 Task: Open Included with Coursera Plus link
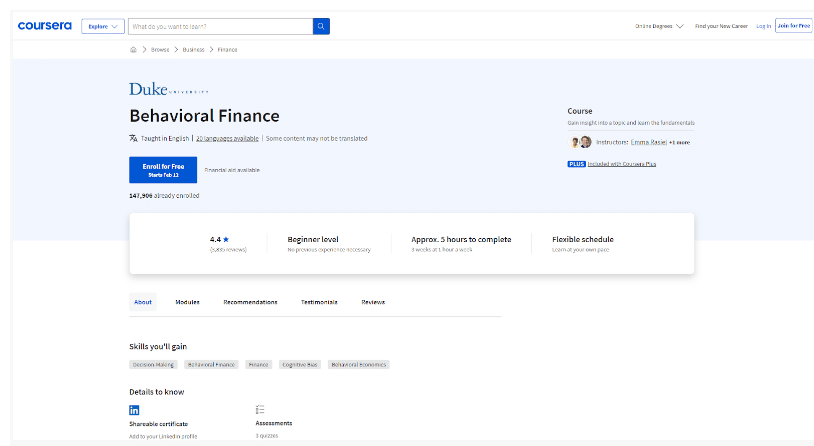[622, 164]
